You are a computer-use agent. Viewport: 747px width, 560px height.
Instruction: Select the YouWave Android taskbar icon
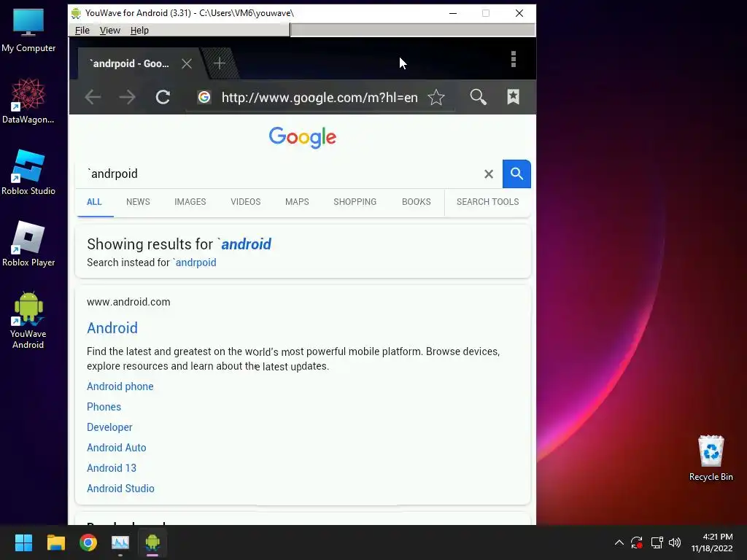152,542
